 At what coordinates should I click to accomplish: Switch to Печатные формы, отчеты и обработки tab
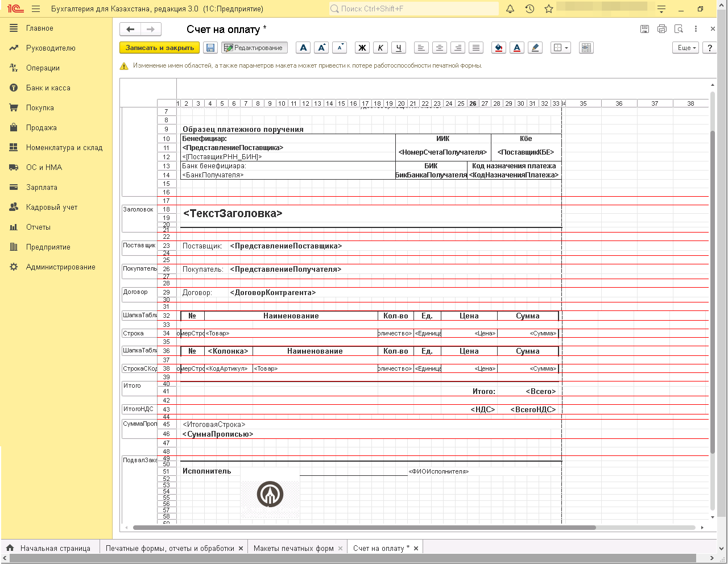170,548
